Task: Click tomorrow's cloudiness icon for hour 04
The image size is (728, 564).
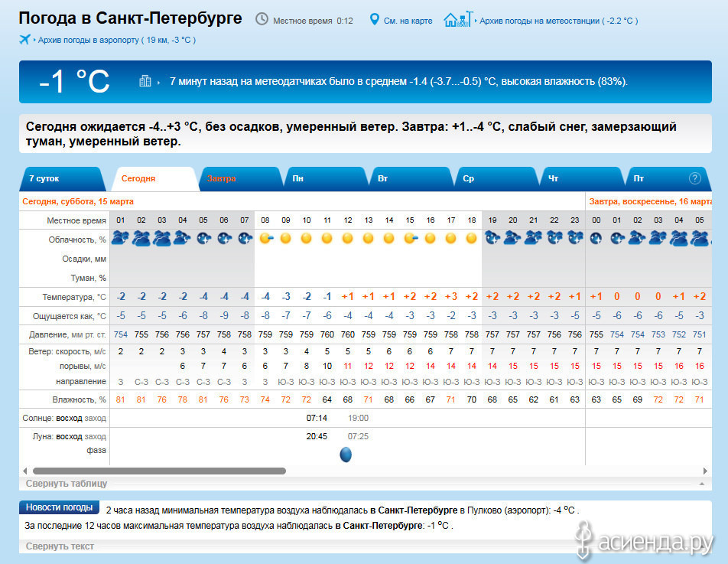Action: 679,238
